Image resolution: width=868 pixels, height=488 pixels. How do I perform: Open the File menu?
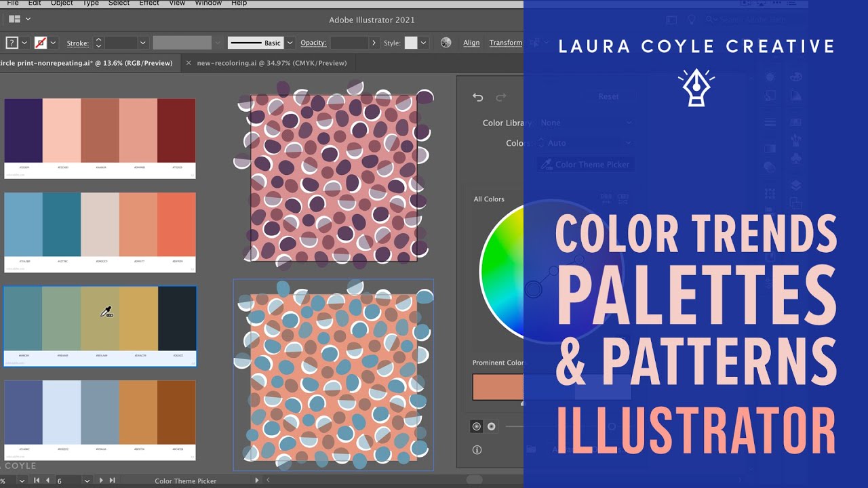click(x=13, y=3)
